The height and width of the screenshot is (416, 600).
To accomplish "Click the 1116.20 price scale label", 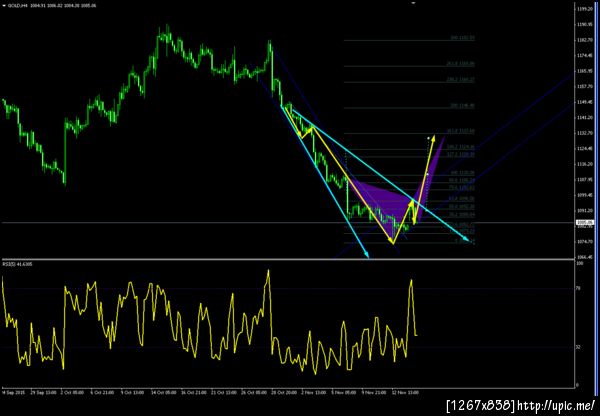I will pos(584,164).
